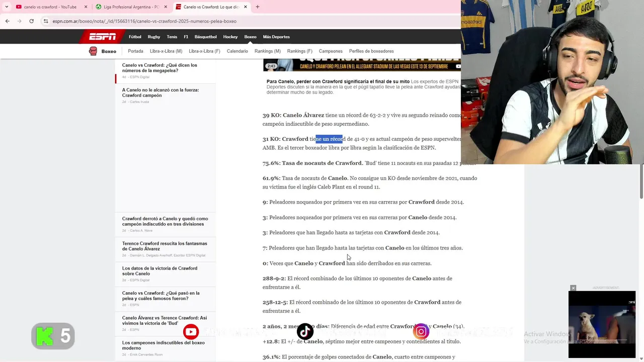Viewport: 644px width, 362px height.
Task: Open the tab search dropdown arrow
Action: (x=6, y=7)
